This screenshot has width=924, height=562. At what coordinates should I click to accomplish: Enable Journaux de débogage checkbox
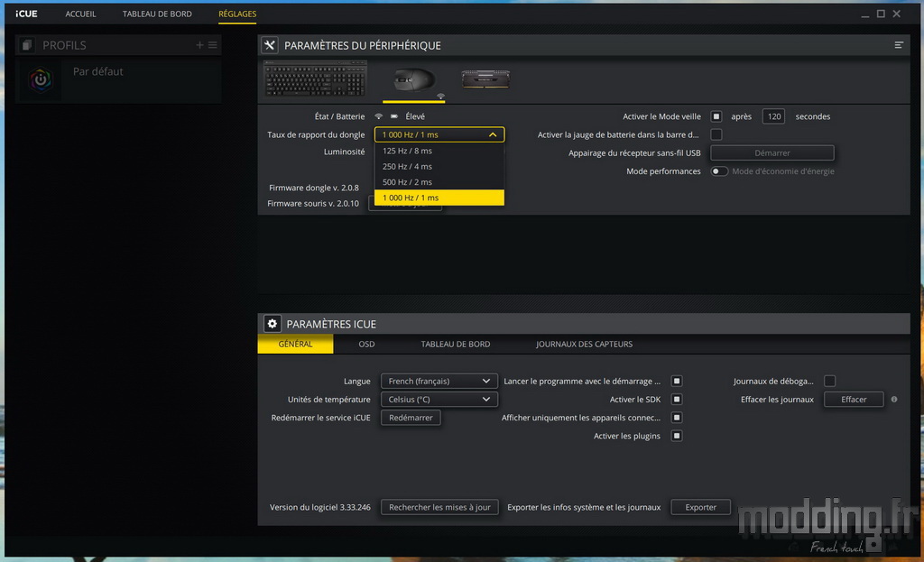(830, 382)
